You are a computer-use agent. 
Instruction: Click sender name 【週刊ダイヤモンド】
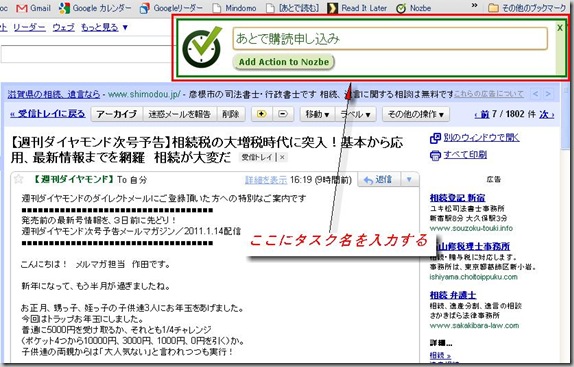pyautogui.click(x=73, y=179)
